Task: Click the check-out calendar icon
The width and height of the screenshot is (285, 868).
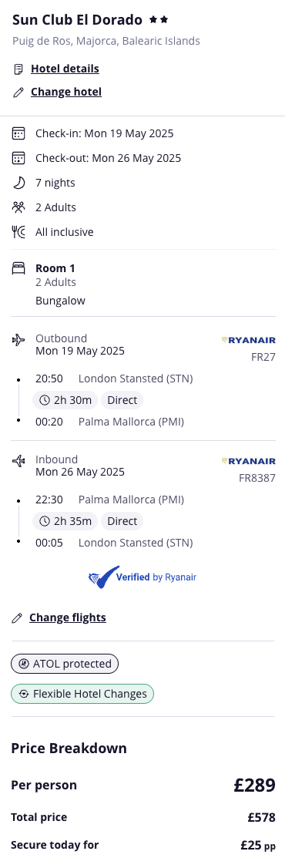Action: 18,158
